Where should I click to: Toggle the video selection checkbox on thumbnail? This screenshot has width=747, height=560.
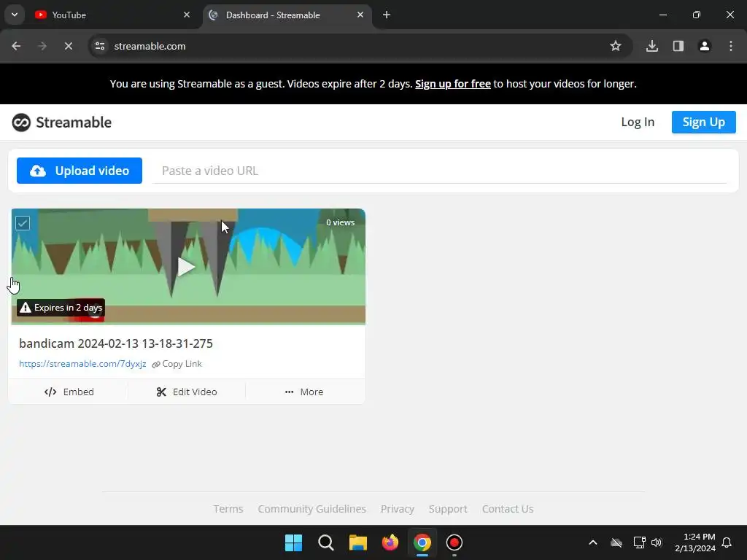(x=23, y=223)
